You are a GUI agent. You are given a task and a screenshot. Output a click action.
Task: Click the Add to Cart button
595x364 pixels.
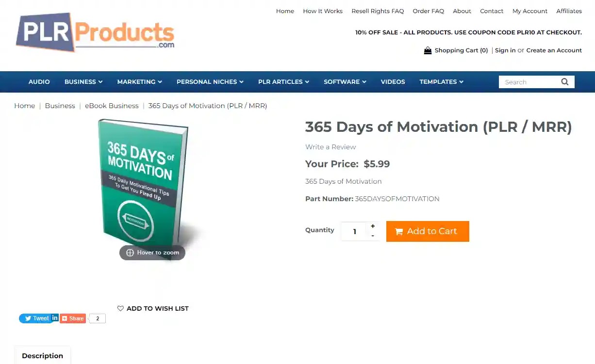pyautogui.click(x=428, y=231)
